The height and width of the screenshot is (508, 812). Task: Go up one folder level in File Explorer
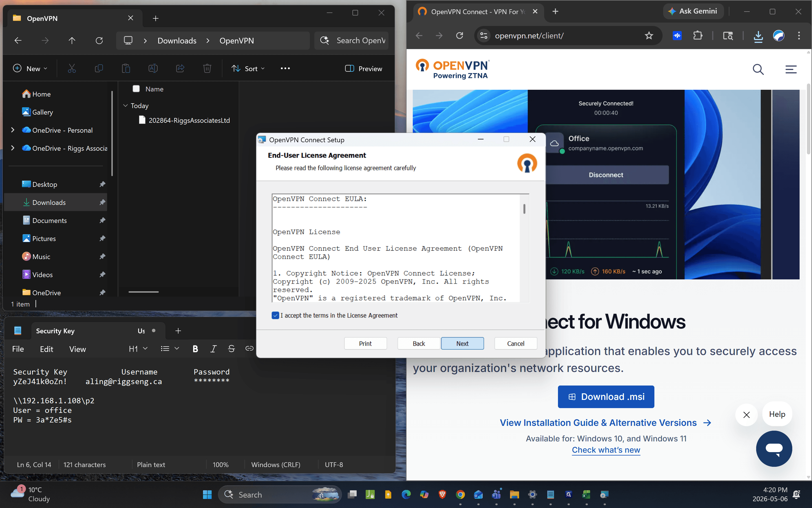pyautogui.click(x=72, y=41)
